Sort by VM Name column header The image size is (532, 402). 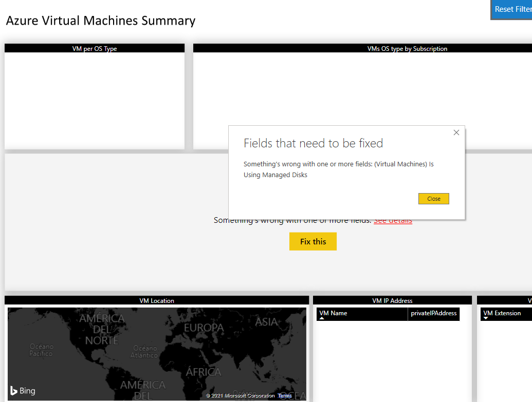click(x=362, y=314)
